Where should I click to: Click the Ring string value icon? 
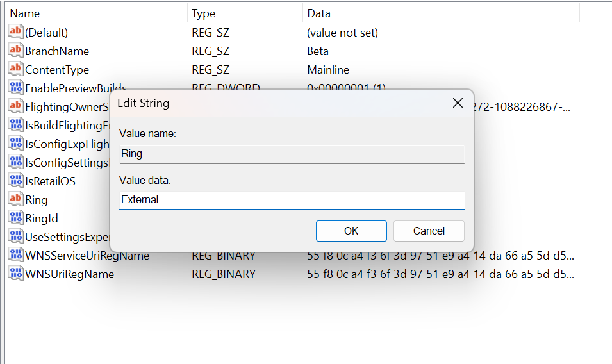pyautogui.click(x=16, y=200)
